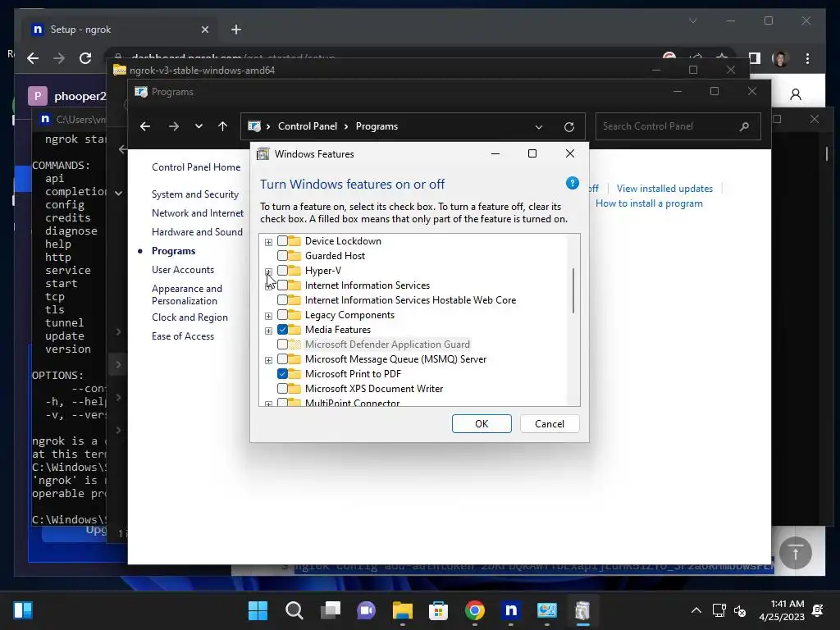Click the clock and date in taskbar
Image resolution: width=840 pixels, height=630 pixels.
coord(782,610)
